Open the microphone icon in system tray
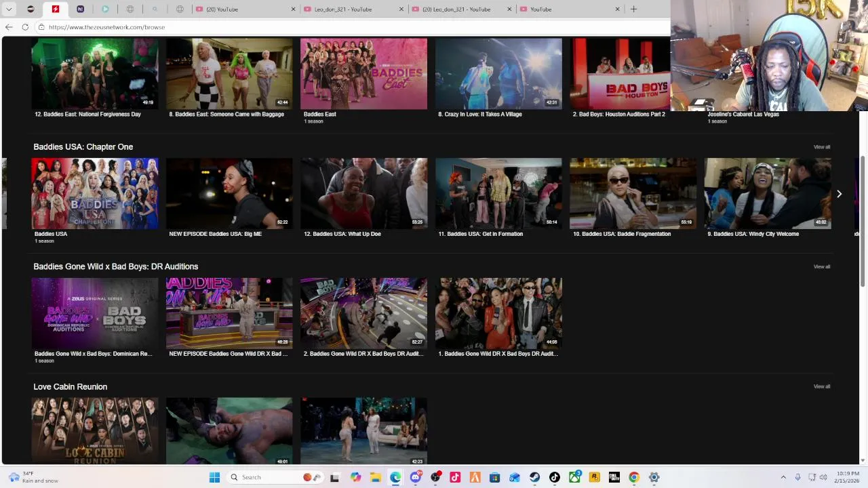 click(797, 477)
